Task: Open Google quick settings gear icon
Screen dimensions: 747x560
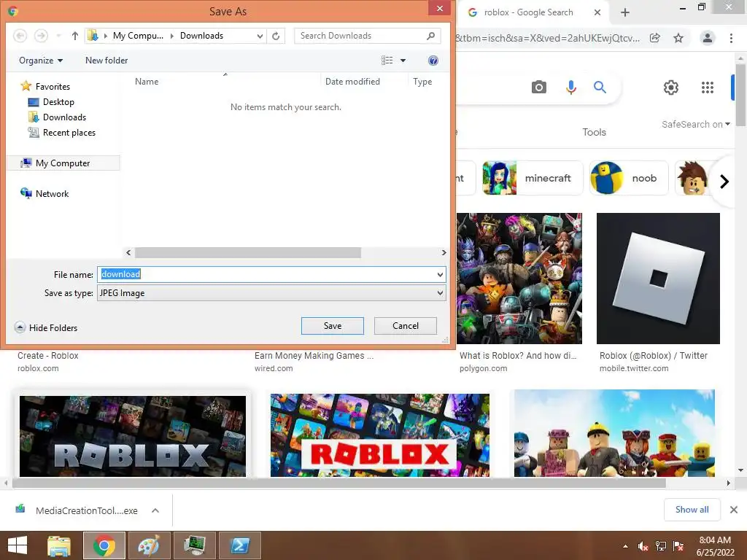Action: [671, 87]
